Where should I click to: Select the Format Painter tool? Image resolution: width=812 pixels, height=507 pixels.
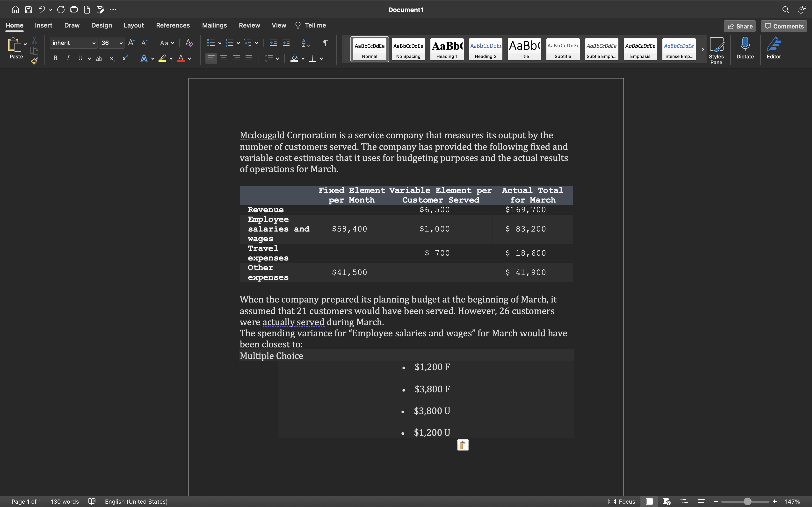(x=34, y=61)
